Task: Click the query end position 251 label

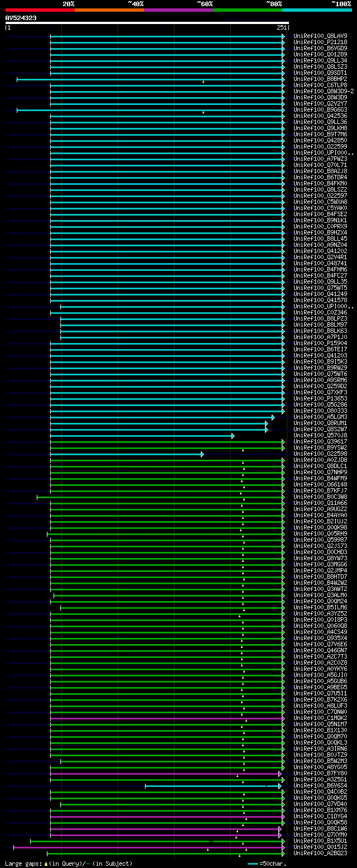Action: pos(281,27)
